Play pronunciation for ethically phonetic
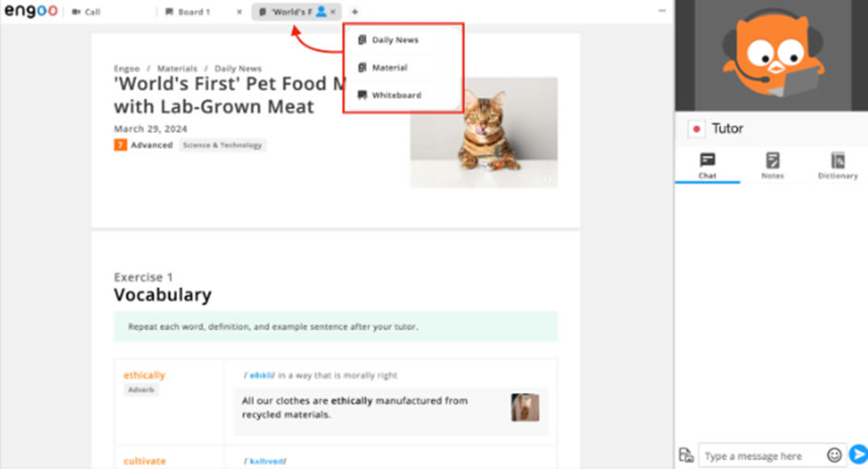The image size is (868, 469). [x=260, y=376]
